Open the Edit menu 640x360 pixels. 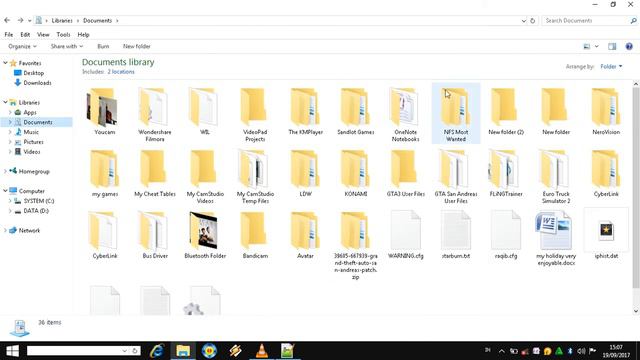(25, 35)
